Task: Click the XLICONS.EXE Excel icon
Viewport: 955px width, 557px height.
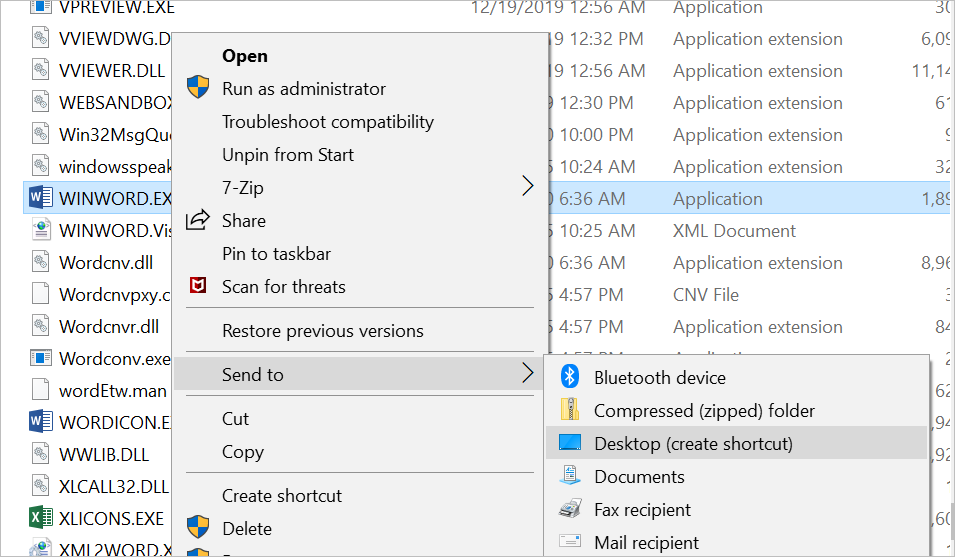Action: click(40, 518)
